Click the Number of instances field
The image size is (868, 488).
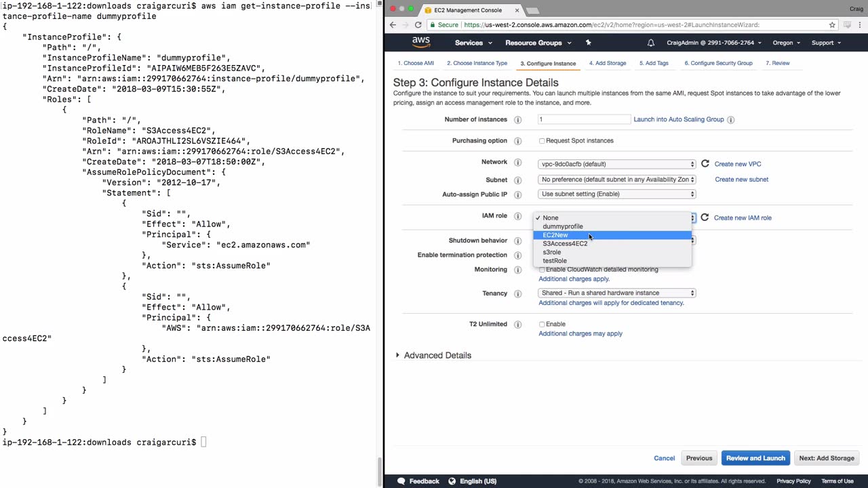[x=584, y=119]
